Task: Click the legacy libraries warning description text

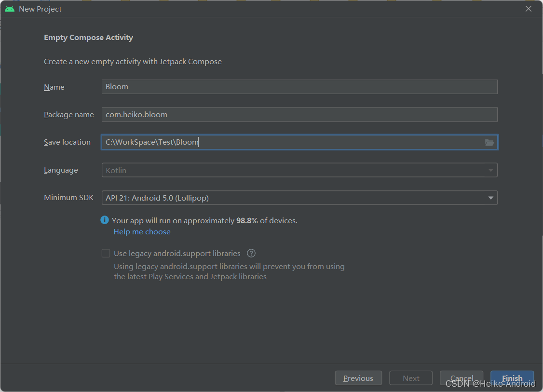Action: (x=229, y=271)
